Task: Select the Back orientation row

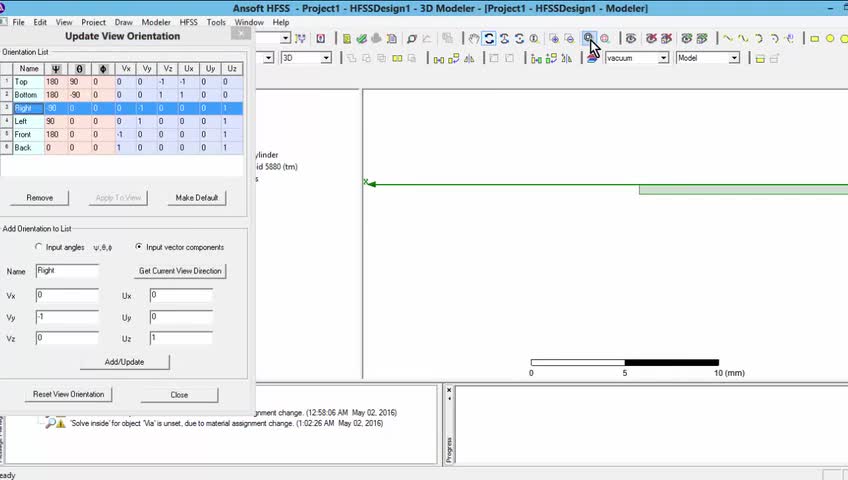Action: point(122,148)
